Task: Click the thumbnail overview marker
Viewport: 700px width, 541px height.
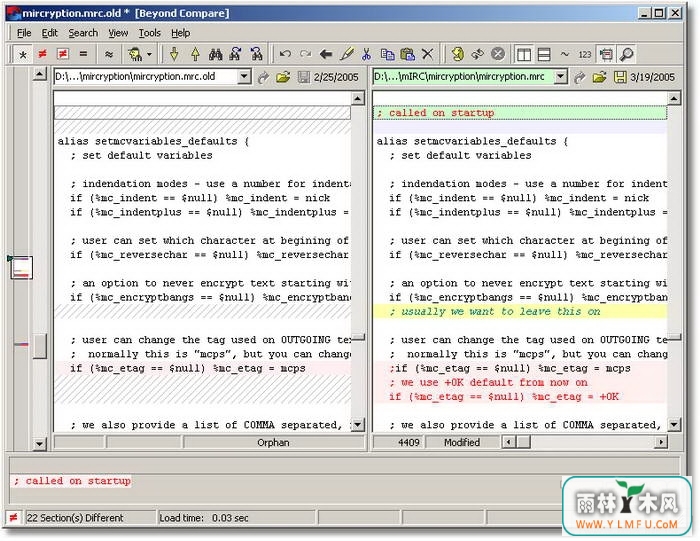Action: click(x=21, y=267)
